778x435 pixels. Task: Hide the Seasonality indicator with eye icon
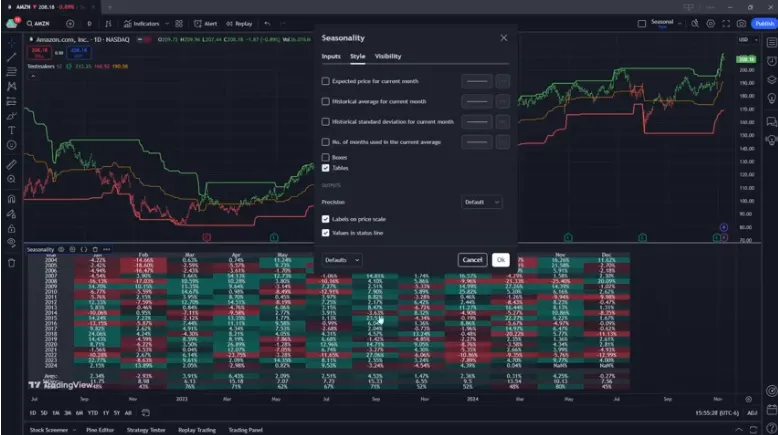[61, 249]
